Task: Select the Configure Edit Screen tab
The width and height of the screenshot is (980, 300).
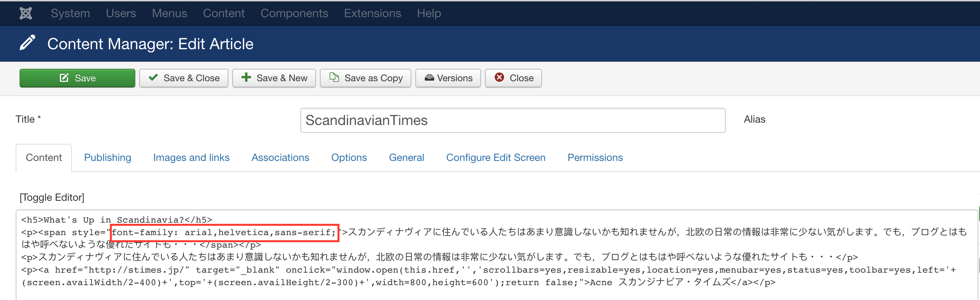Action: pos(495,157)
